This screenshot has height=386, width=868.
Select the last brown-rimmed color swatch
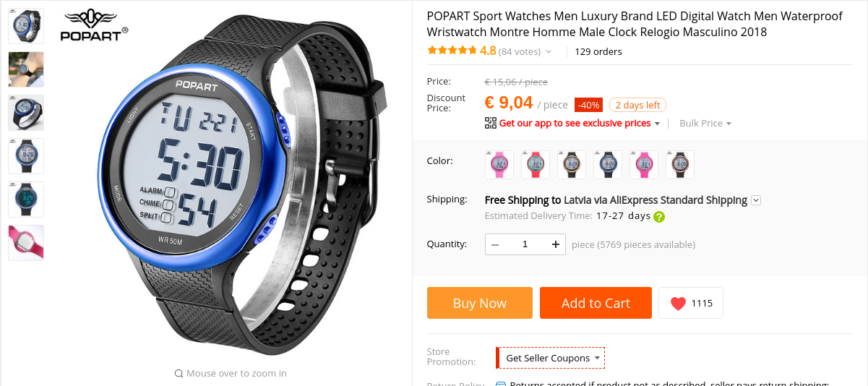(680, 165)
